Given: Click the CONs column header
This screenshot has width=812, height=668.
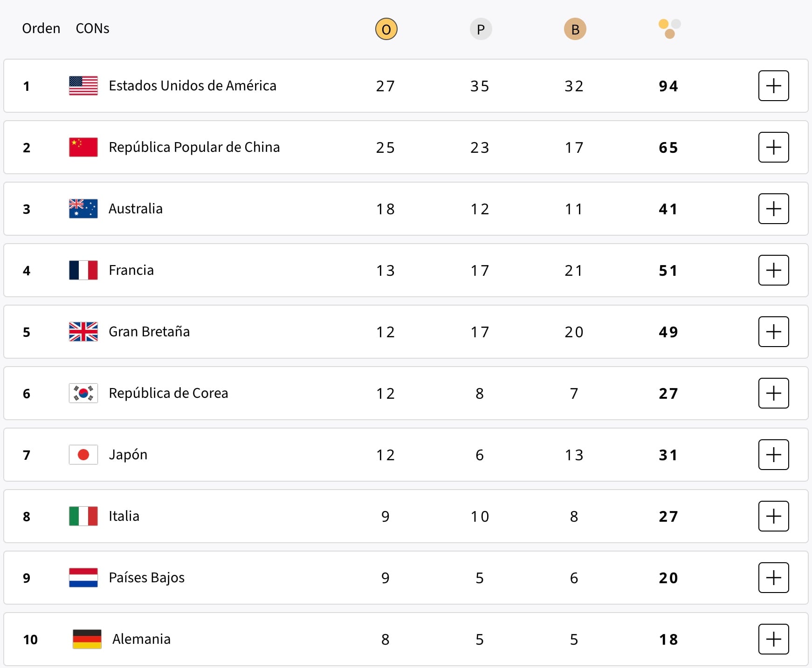Looking at the screenshot, I should click(x=92, y=28).
